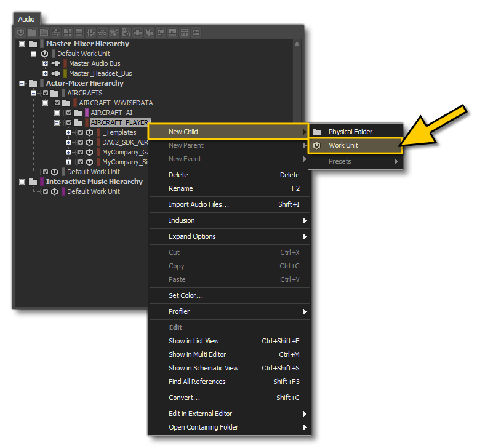Click the grid-shaped Random Container toolbar icon
Screen dimensions: 477x448
tap(67, 32)
